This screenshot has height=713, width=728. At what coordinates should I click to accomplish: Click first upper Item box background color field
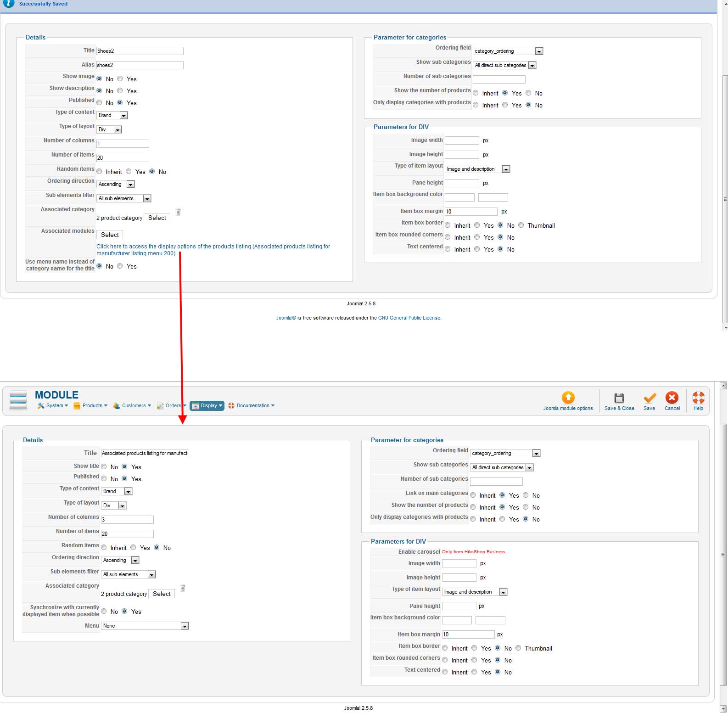(x=459, y=197)
